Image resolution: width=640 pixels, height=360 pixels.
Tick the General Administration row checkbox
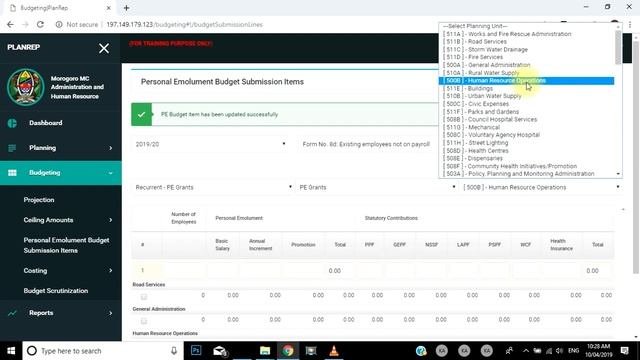pos(144,321)
